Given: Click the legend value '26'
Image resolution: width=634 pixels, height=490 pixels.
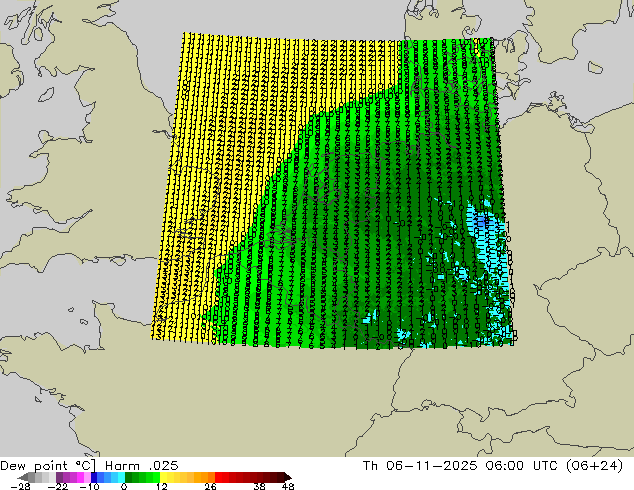Looking at the screenshot, I should [210, 486].
